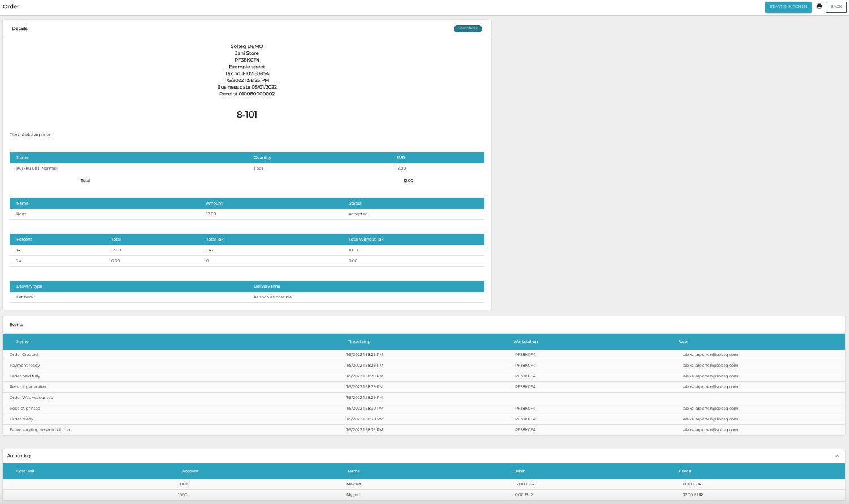The image size is (849, 504).
Task: Click the Timestamp column header in Events
Action: click(x=359, y=342)
